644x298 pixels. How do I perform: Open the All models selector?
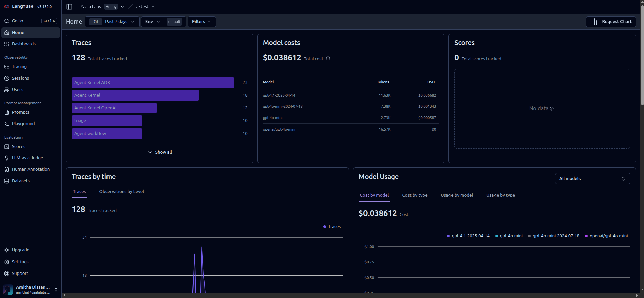pyautogui.click(x=592, y=179)
